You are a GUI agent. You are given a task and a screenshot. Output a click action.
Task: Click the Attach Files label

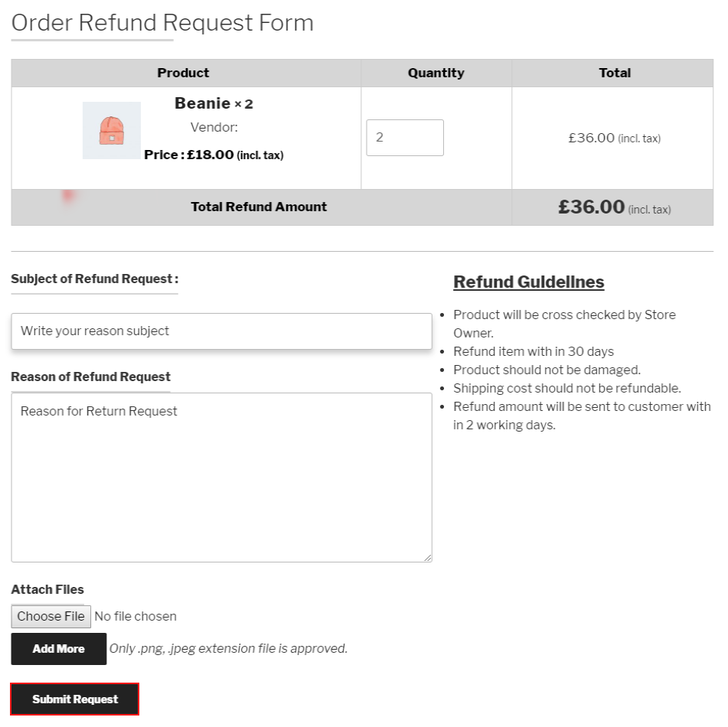(x=47, y=589)
